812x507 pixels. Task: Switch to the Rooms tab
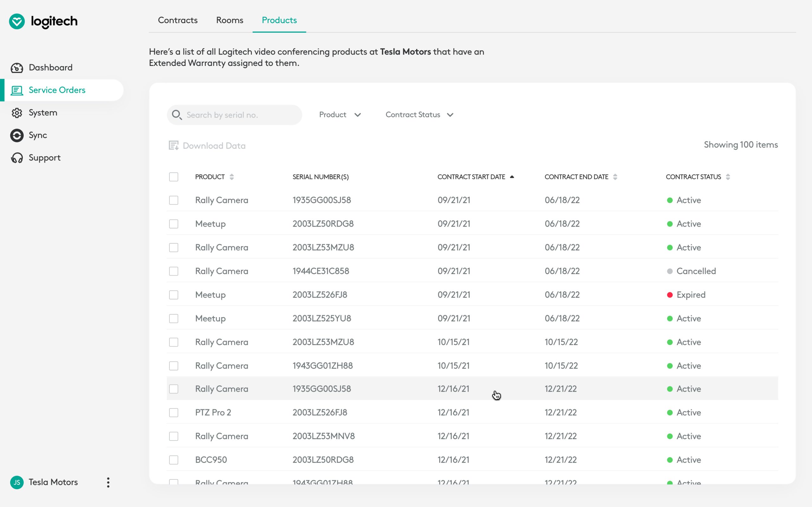tap(230, 20)
